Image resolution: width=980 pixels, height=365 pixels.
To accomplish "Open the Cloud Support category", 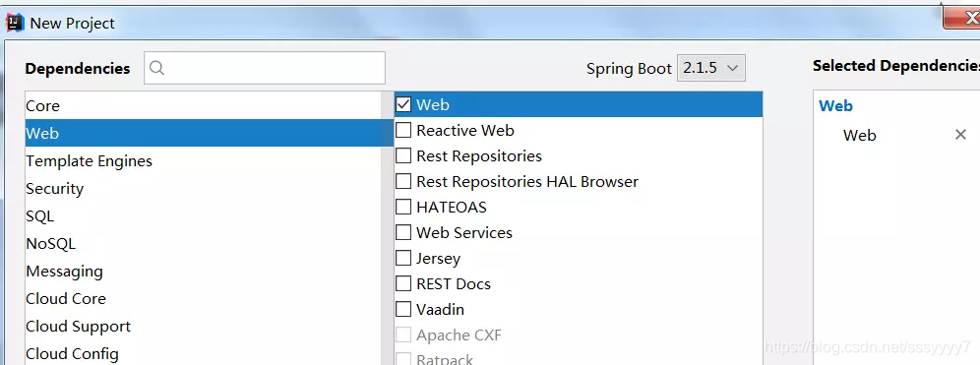I will tap(203, 326).
